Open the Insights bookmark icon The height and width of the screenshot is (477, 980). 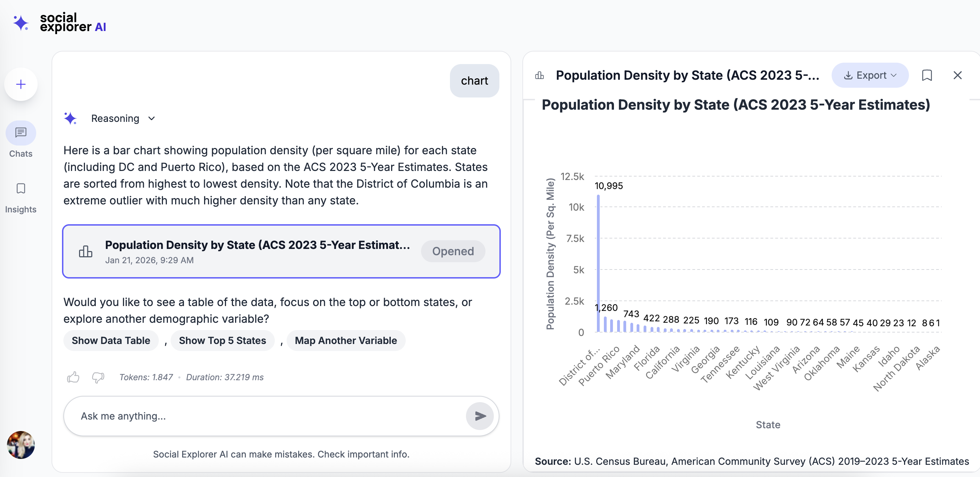21,189
